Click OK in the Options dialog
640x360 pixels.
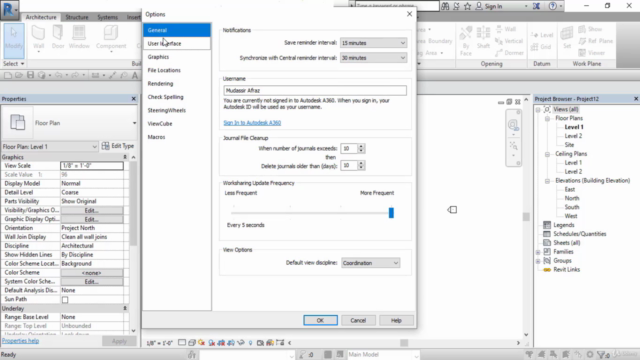tap(320, 320)
